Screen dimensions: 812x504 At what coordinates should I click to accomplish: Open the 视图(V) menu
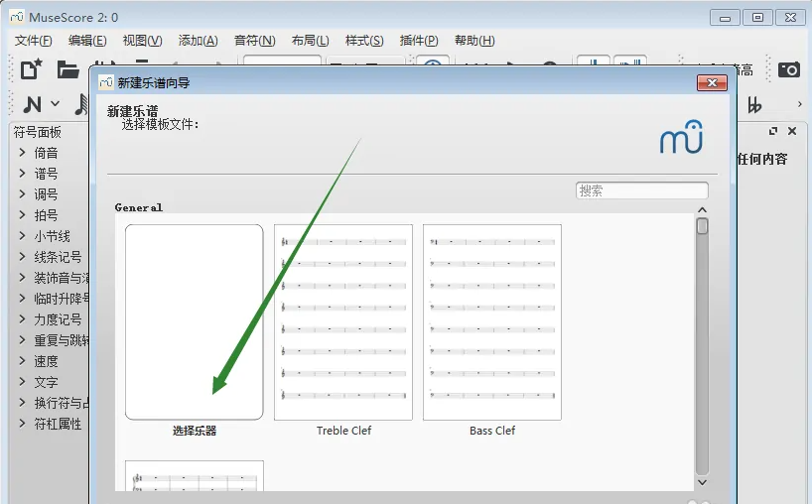click(x=142, y=41)
